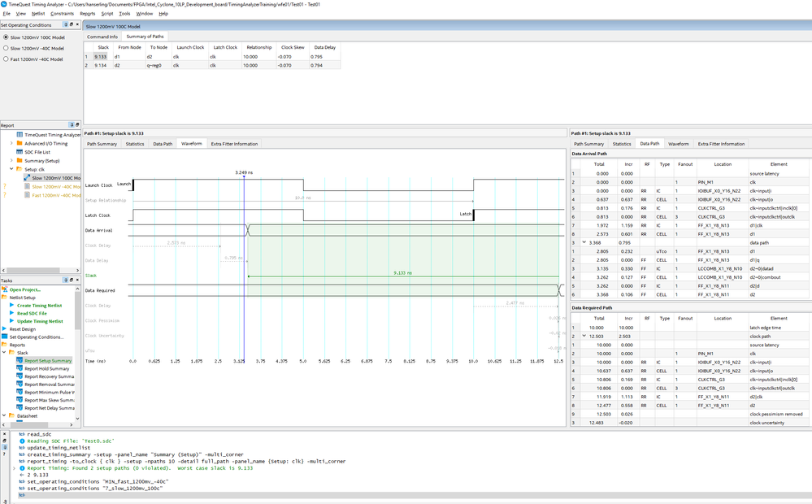Click the Create Timing Netlist play icon
The height and width of the screenshot is (504, 812).
[12, 305]
